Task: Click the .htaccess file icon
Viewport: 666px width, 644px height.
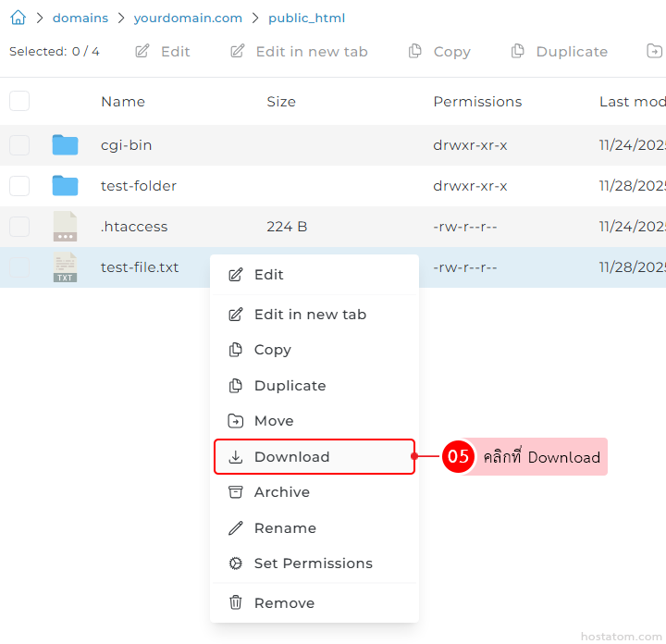Action: pos(65,227)
